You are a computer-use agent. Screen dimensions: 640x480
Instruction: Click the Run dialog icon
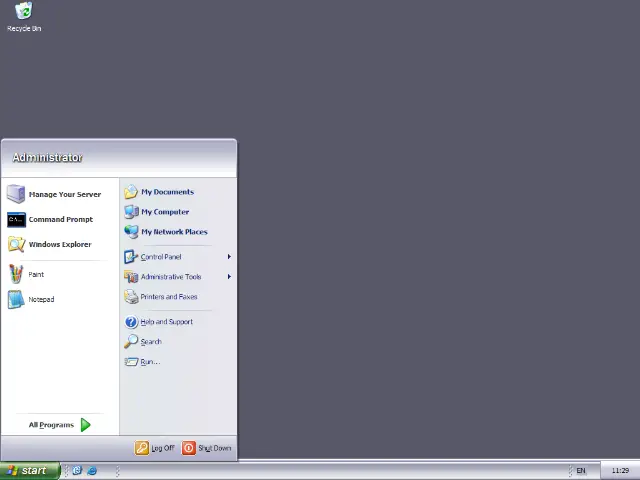tap(131, 362)
